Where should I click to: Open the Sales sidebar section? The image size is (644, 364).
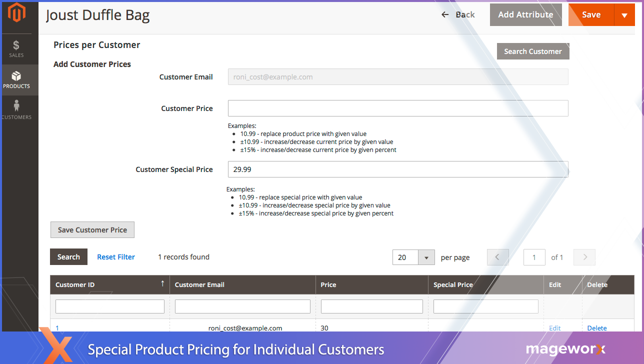coord(16,48)
